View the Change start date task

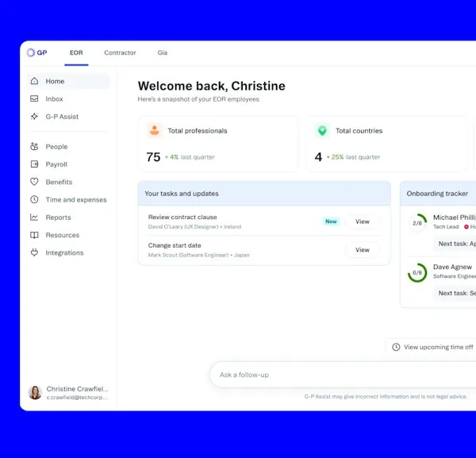(x=362, y=250)
